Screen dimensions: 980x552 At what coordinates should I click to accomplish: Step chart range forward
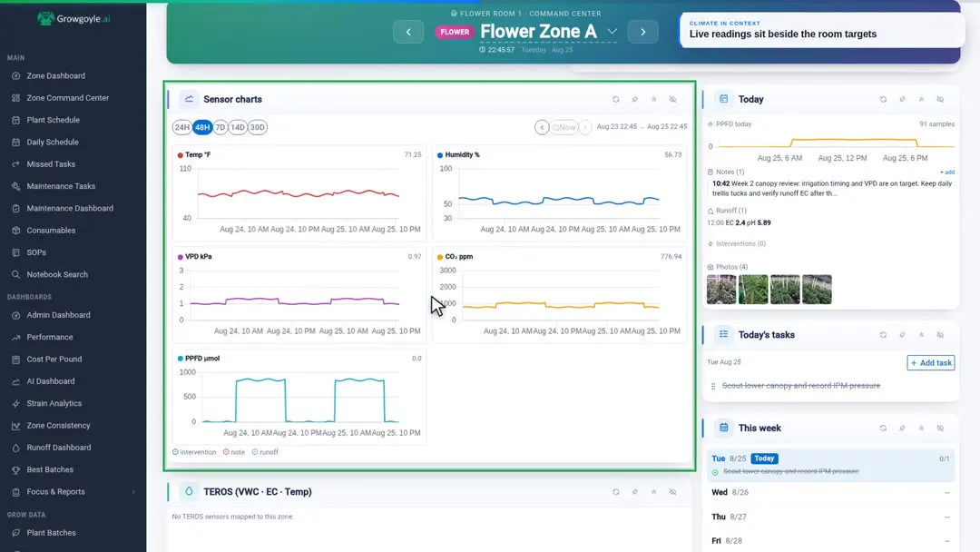tap(584, 127)
